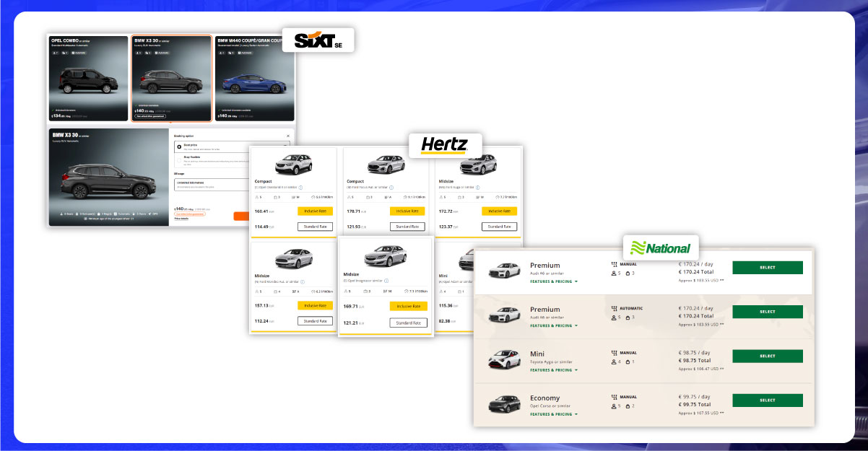The image size is (868, 451).
Task: Click passenger seats icon on Ford Focus card
Action: (349, 197)
